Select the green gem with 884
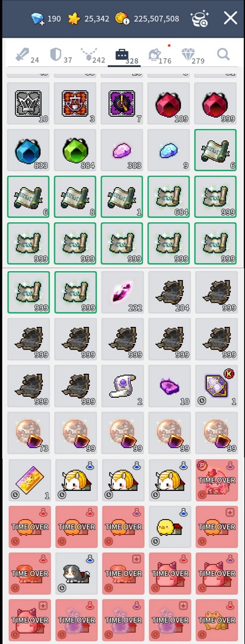The width and height of the screenshot is (245, 644). pyautogui.click(x=75, y=150)
